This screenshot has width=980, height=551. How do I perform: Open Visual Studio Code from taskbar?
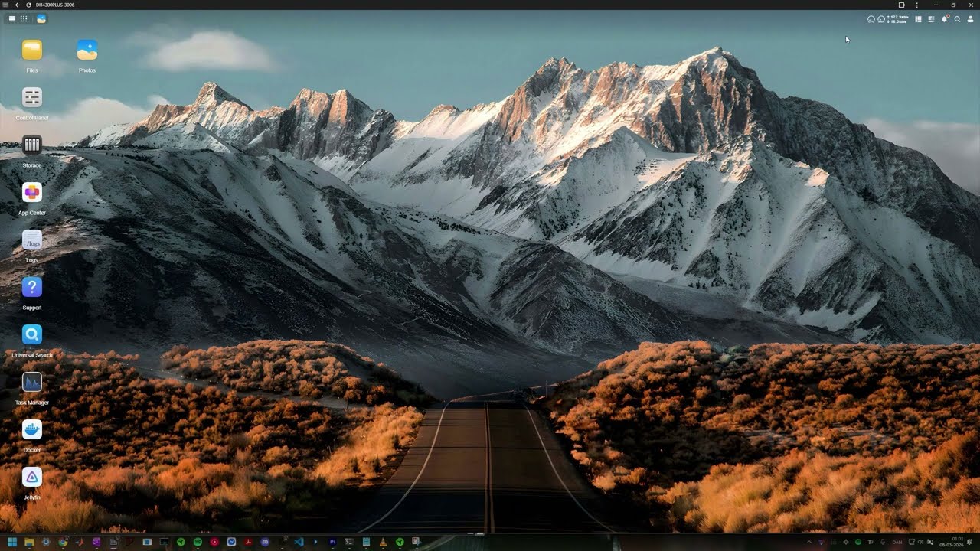pyautogui.click(x=299, y=542)
